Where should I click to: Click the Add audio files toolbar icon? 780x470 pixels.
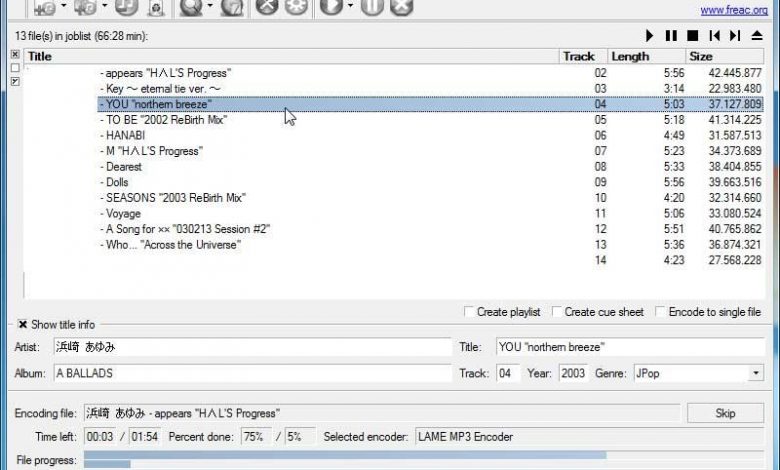tap(45, 7)
